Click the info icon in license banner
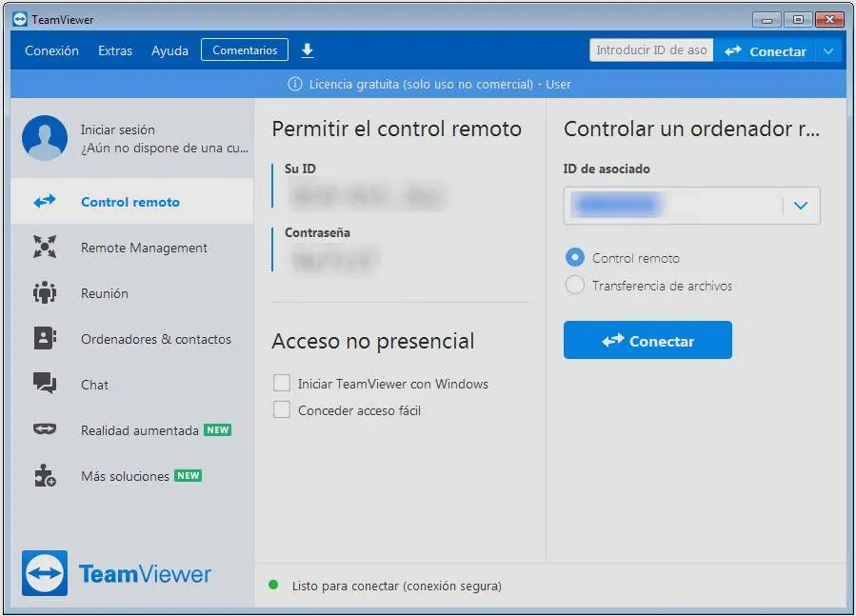This screenshot has width=856, height=616. tap(295, 84)
